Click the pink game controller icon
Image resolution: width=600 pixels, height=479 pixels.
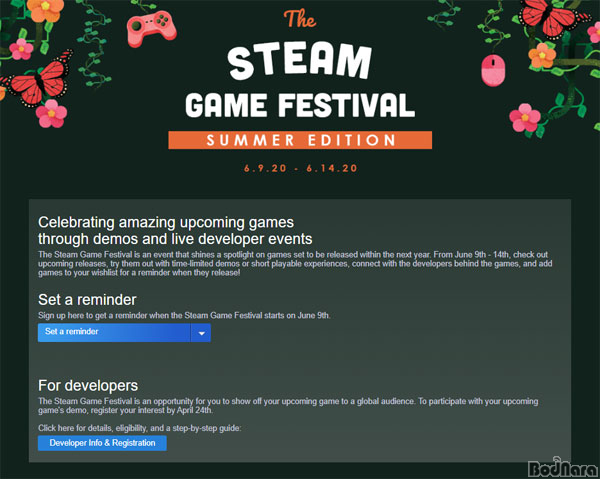(x=152, y=29)
